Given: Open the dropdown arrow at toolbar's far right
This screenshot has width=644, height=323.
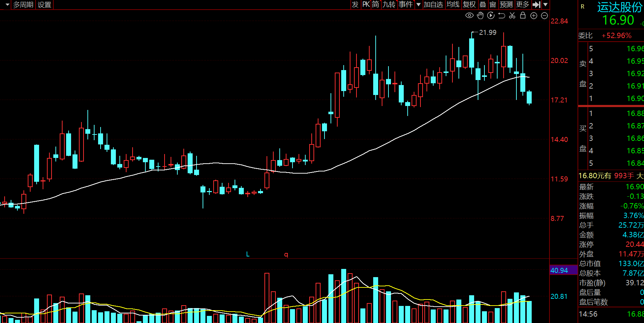Looking at the screenshot, I should [x=546, y=5].
